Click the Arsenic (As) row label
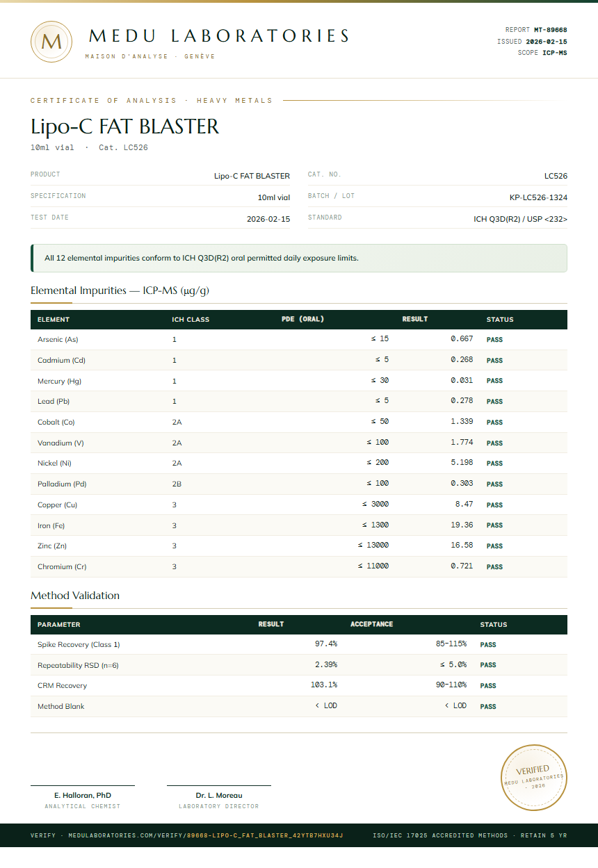The height and width of the screenshot is (868, 598). pyautogui.click(x=58, y=340)
